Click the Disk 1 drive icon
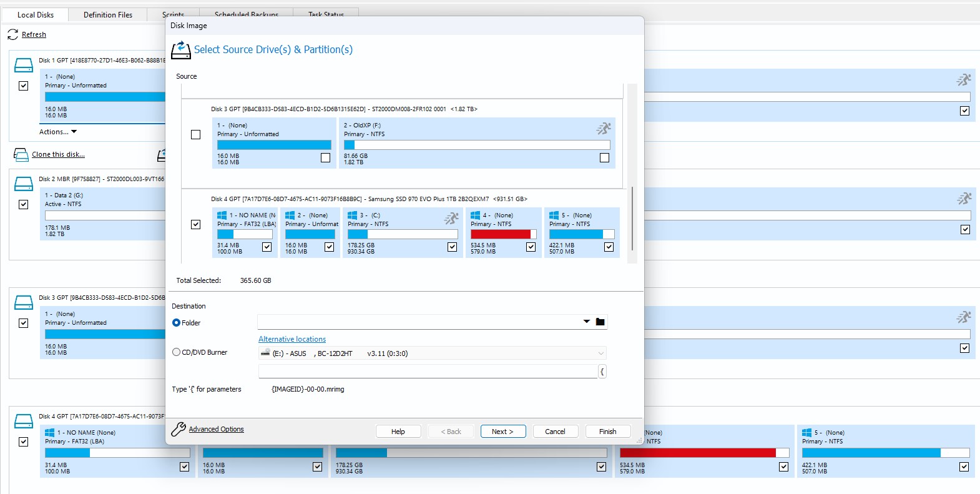Viewport: 980px width, 494px height. (24, 65)
